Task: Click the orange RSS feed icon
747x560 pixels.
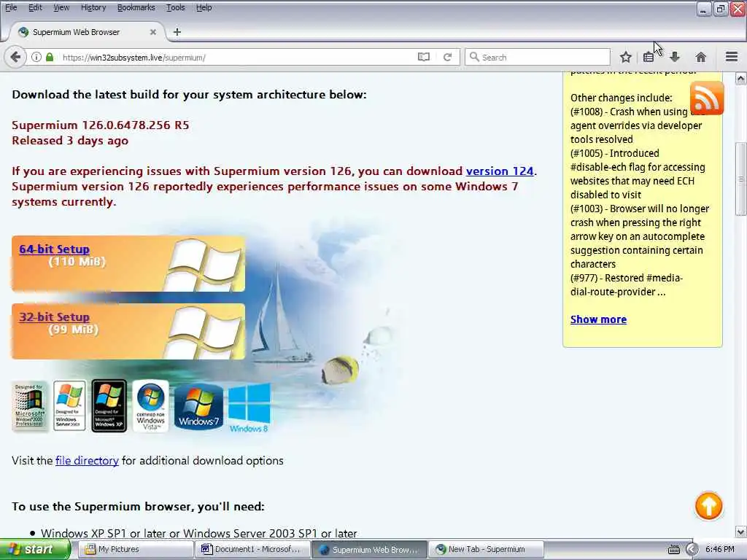Action: (x=706, y=98)
